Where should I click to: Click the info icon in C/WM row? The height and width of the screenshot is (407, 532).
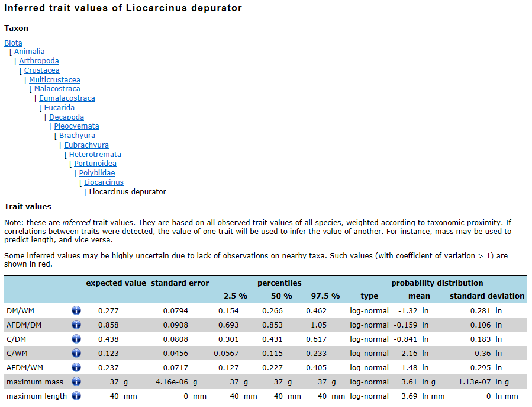click(x=76, y=353)
